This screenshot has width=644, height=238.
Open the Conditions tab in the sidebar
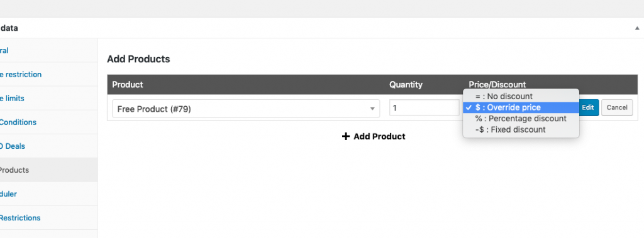pyautogui.click(x=18, y=122)
